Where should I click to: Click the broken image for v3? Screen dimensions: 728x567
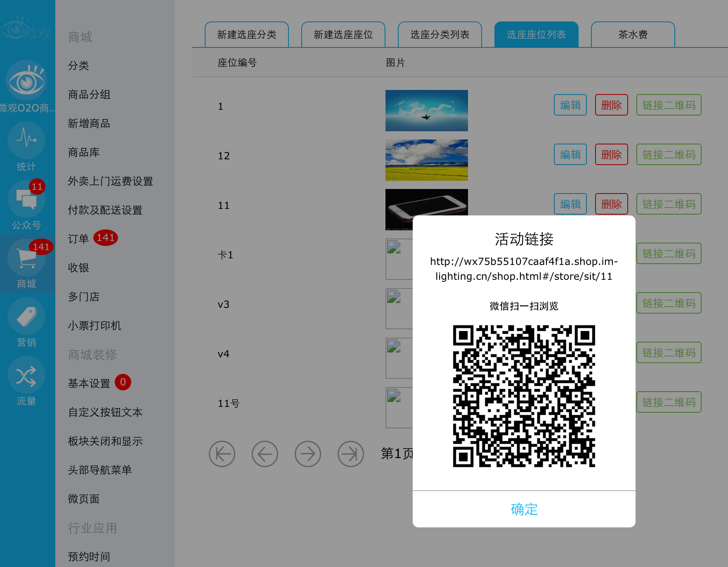pos(399,309)
